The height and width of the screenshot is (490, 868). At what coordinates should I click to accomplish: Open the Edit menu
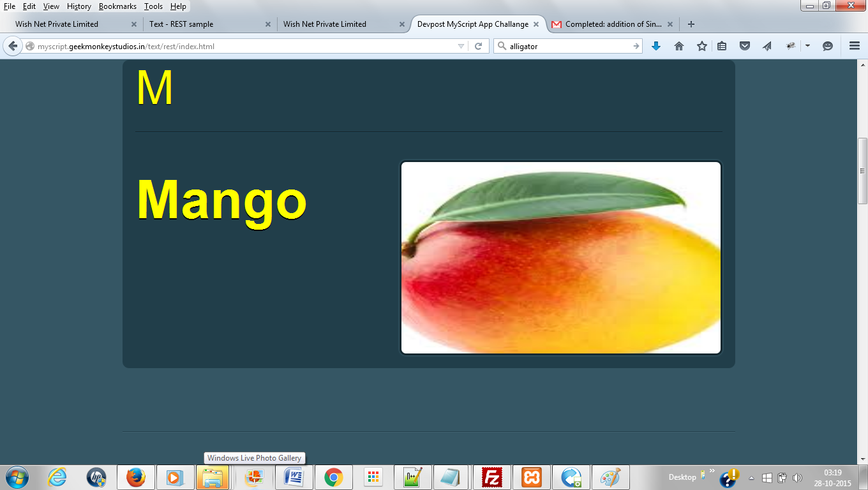pyautogui.click(x=29, y=6)
